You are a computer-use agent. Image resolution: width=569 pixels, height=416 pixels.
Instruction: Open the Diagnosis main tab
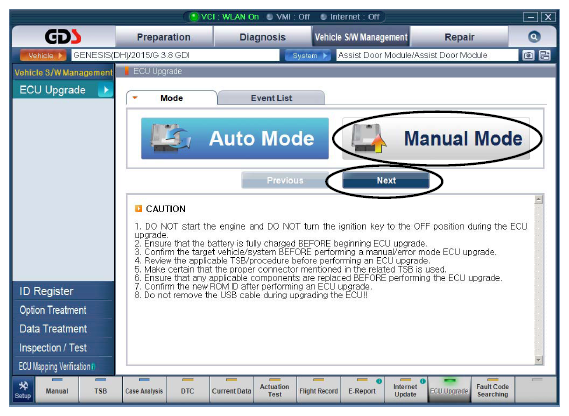point(262,37)
